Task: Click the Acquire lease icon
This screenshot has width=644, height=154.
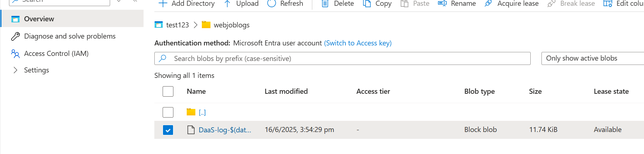Action: click(488, 4)
